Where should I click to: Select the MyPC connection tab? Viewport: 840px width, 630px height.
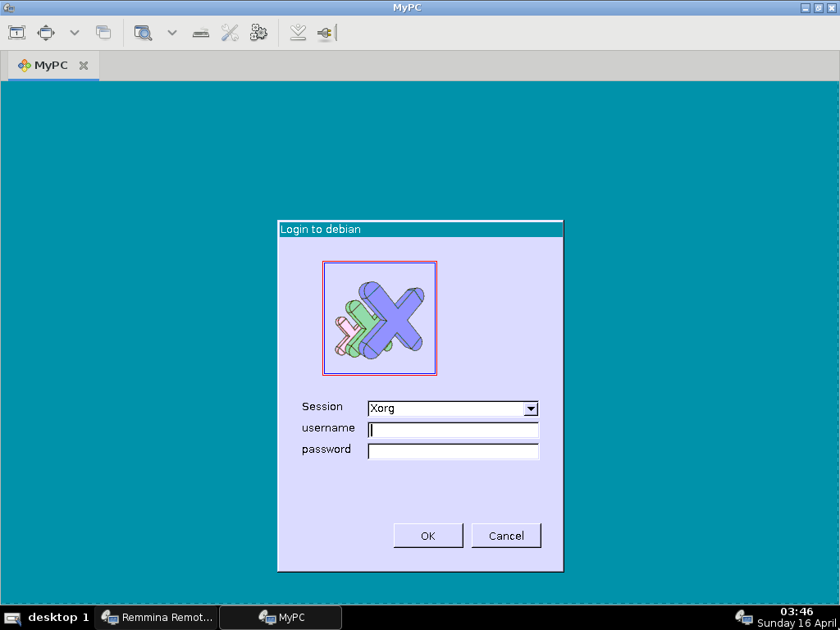coord(53,66)
